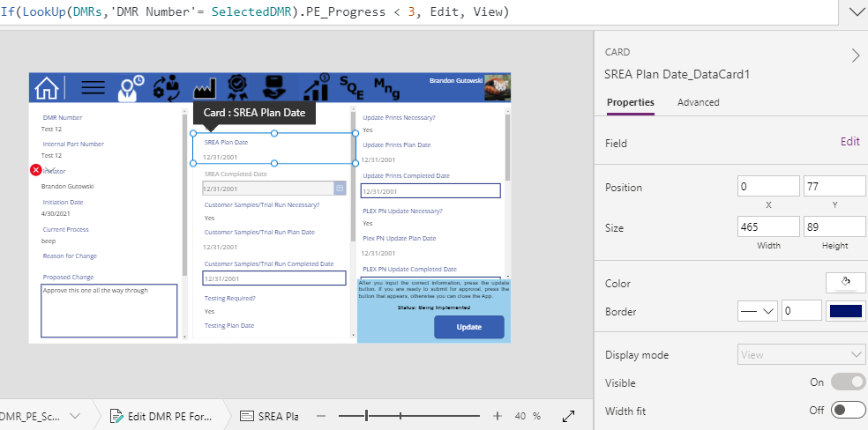Click the red panda profile picture
The height and width of the screenshot is (430, 868).
click(498, 87)
